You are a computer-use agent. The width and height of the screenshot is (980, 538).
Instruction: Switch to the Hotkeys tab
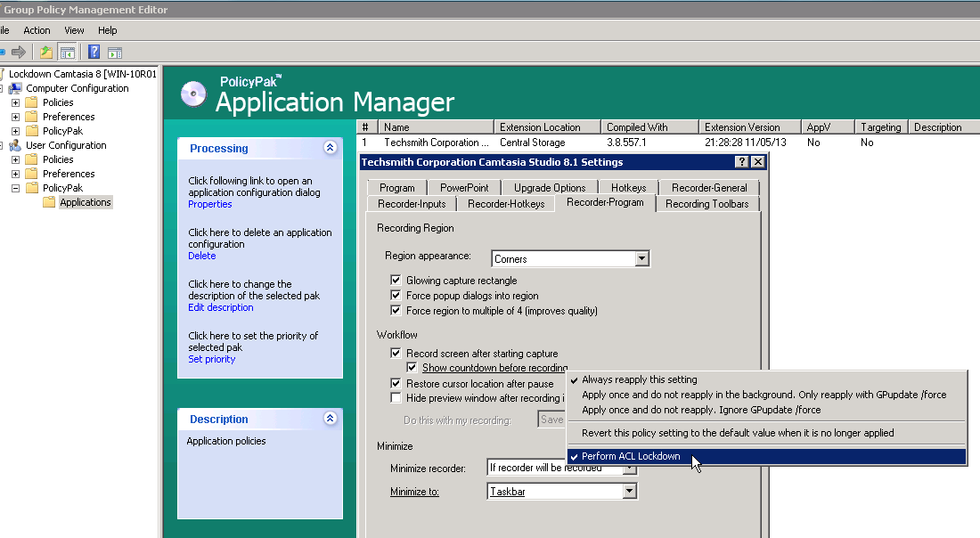(629, 187)
